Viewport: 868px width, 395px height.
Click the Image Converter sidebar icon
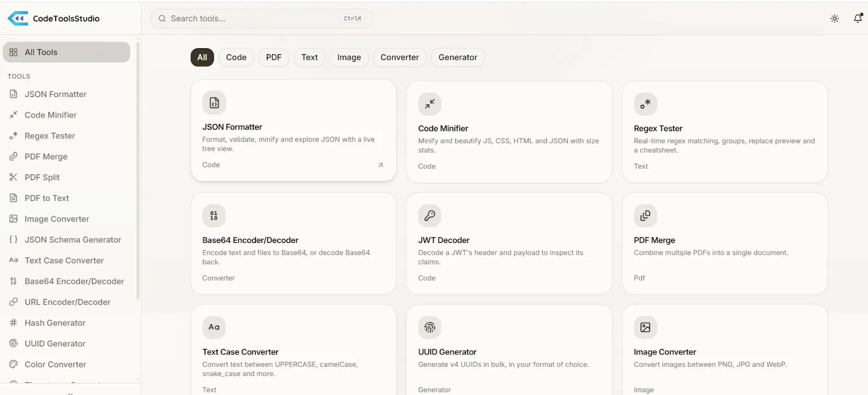[x=14, y=219]
